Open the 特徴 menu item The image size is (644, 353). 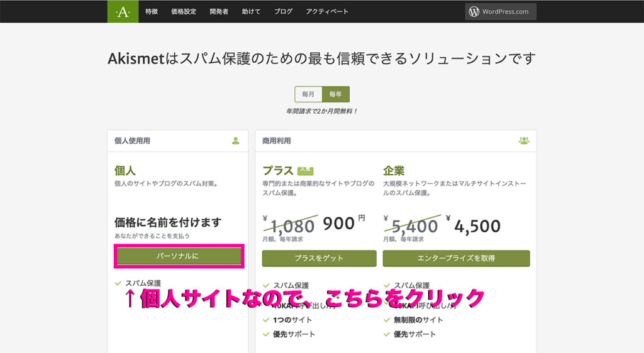coord(152,11)
